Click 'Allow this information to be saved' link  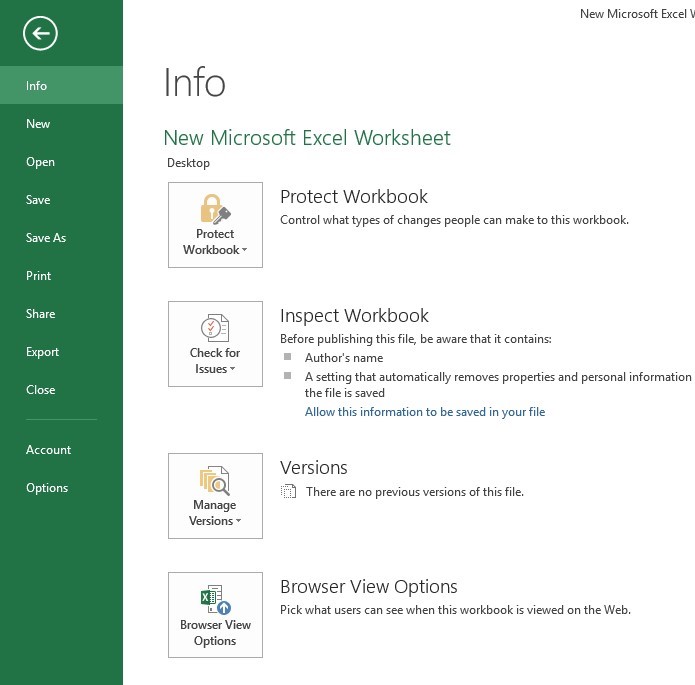(425, 412)
